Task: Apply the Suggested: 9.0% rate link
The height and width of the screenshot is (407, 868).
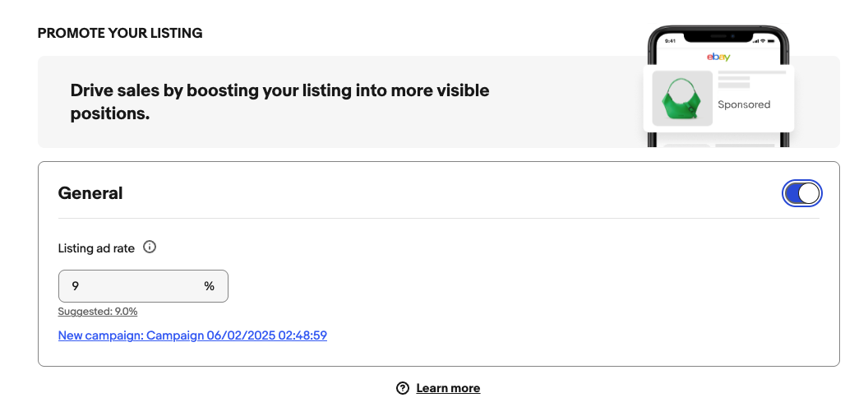Action: click(98, 311)
